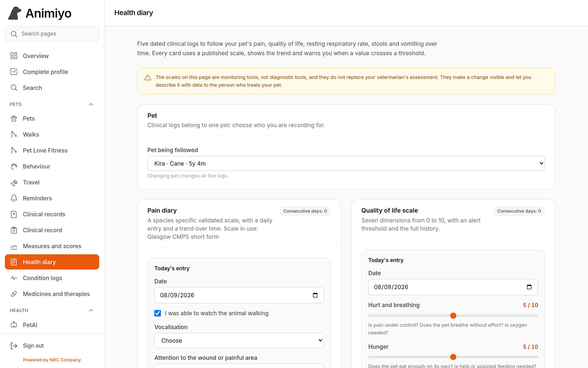Open the Quality of life date calendar picker
The image size is (588, 368).
click(529, 287)
